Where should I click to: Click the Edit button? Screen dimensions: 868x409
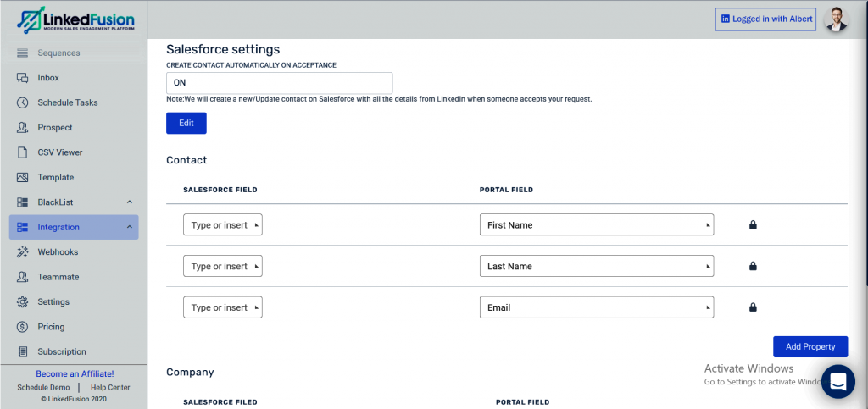click(186, 124)
